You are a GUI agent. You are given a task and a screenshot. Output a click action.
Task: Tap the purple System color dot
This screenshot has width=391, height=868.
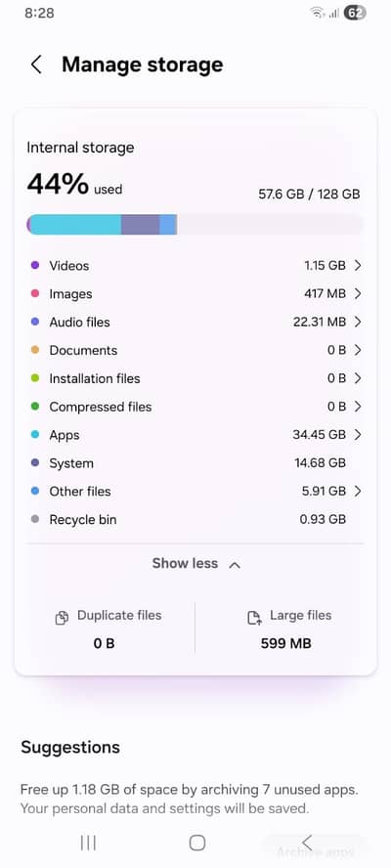tap(35, 463)
